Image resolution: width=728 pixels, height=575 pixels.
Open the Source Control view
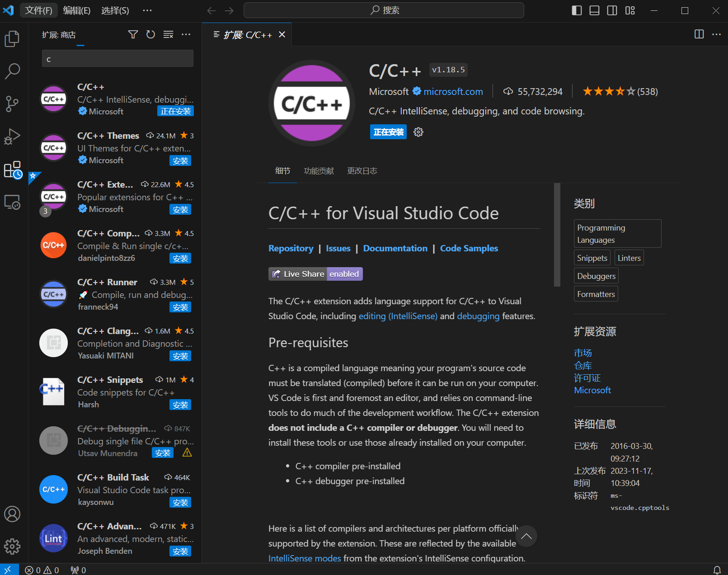click(x=12, y=104)
